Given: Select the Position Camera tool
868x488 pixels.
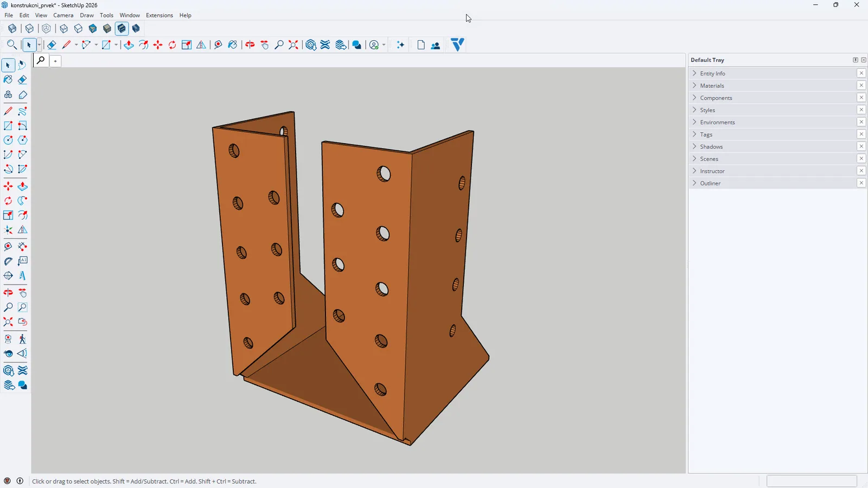Looking at the screenshot, I should 8,339.
